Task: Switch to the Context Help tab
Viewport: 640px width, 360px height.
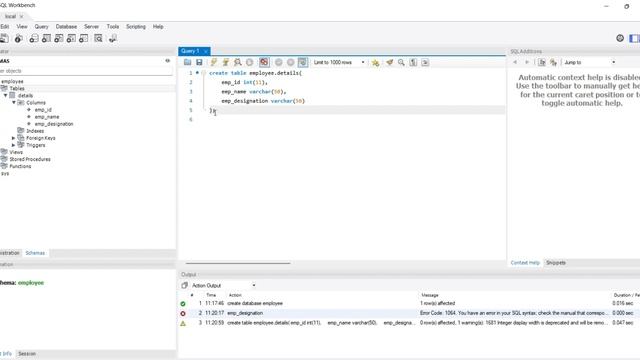Action: tap(525, 262)
